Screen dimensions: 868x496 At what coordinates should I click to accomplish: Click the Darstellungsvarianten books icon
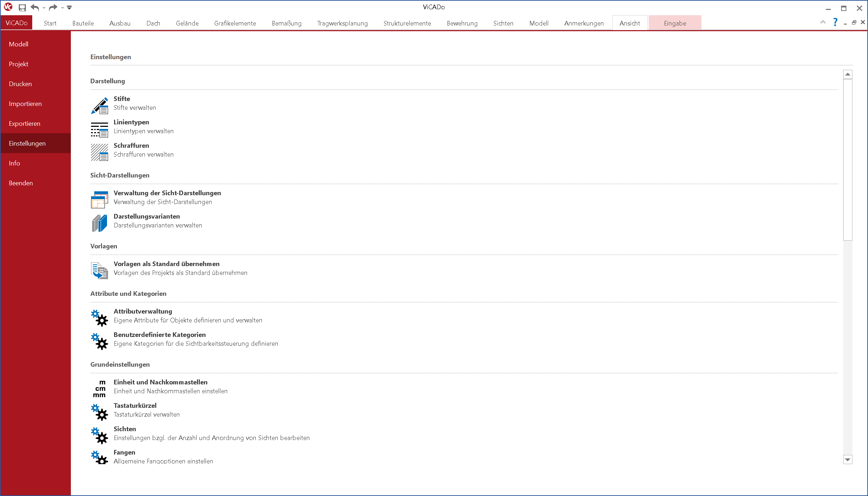click(x=100, y=223)
